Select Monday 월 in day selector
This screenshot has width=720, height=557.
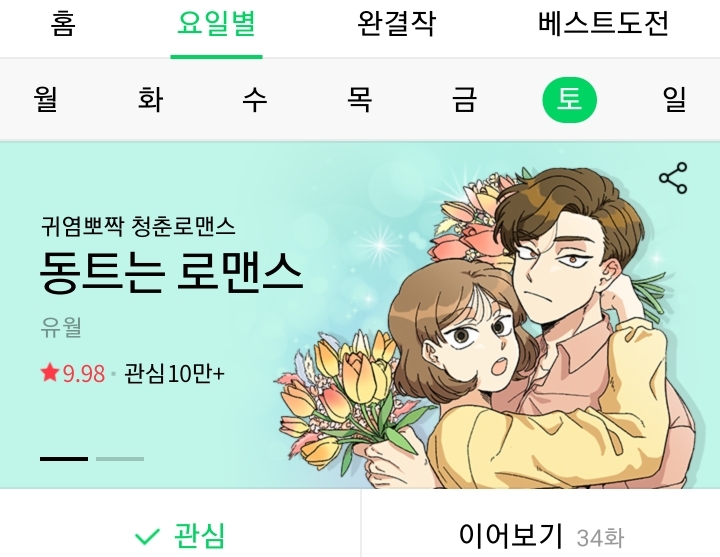(46, 99)
